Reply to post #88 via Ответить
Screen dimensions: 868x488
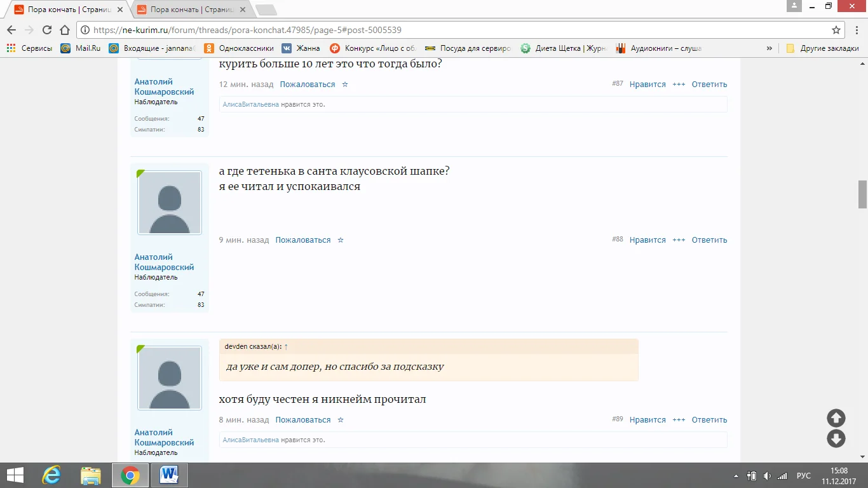pyautogui.click(x=709, y=240)
